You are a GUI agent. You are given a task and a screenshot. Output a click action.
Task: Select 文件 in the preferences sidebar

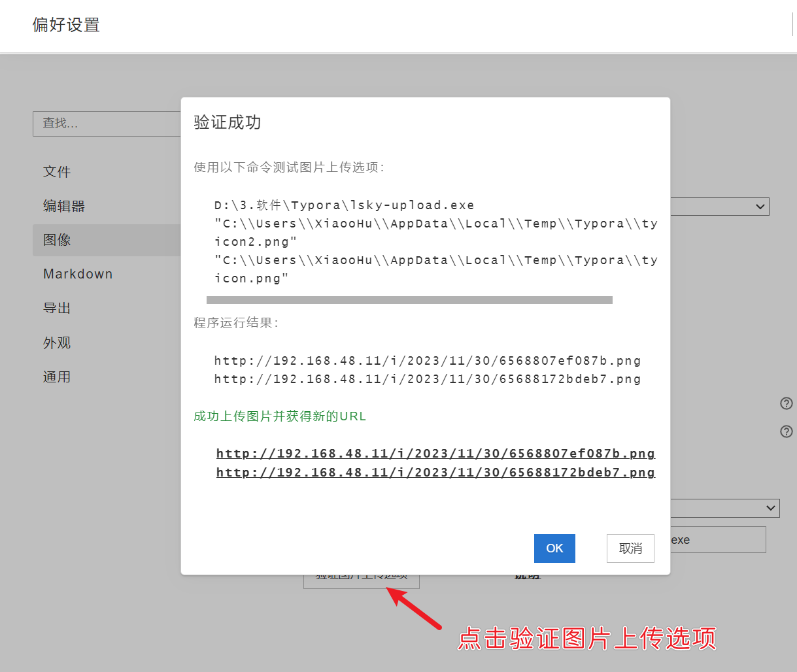[57, 172]
